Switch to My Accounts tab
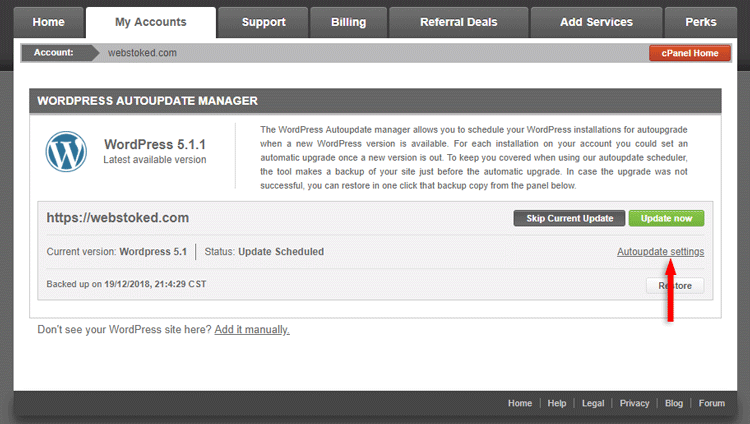This screenshot has width=750, height=424. click(x=151, y=22)
